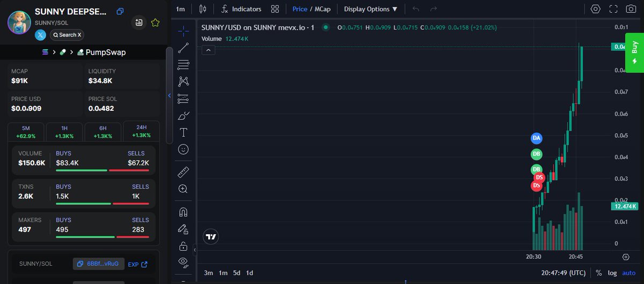Collapse the left info panel arrow

click(x=170, y=96)
